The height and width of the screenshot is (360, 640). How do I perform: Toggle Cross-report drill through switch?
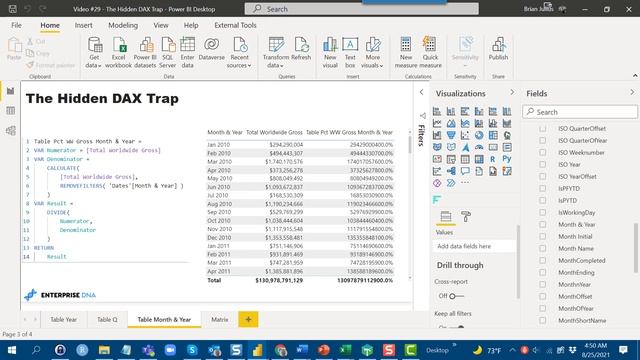[456, 296]
